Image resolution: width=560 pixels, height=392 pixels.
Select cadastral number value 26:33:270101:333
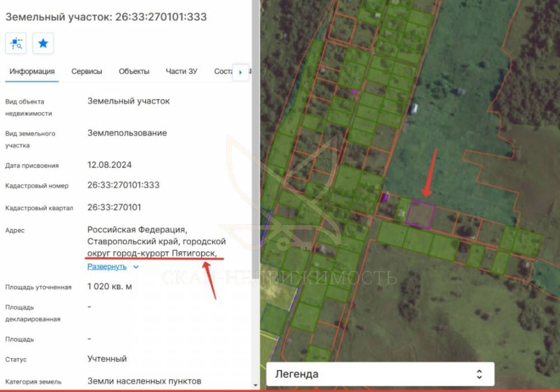click(123, 185)
